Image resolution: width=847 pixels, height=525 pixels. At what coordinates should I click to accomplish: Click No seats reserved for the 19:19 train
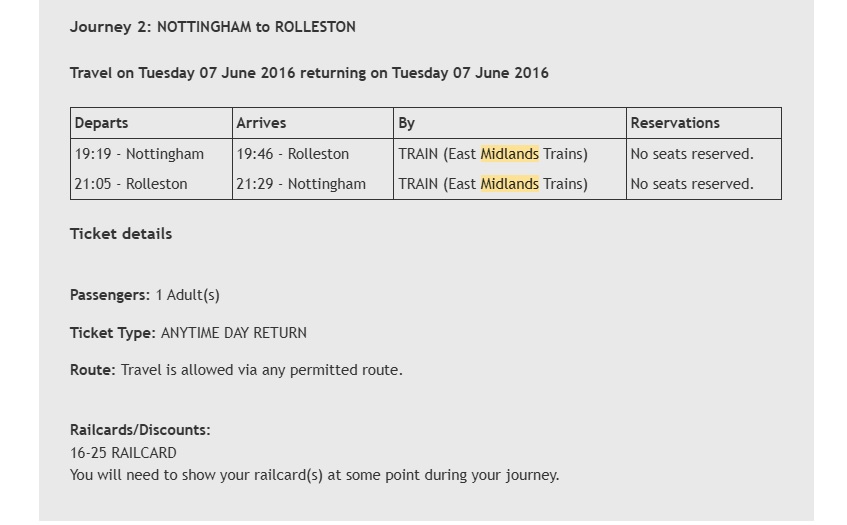pos(692,154)
